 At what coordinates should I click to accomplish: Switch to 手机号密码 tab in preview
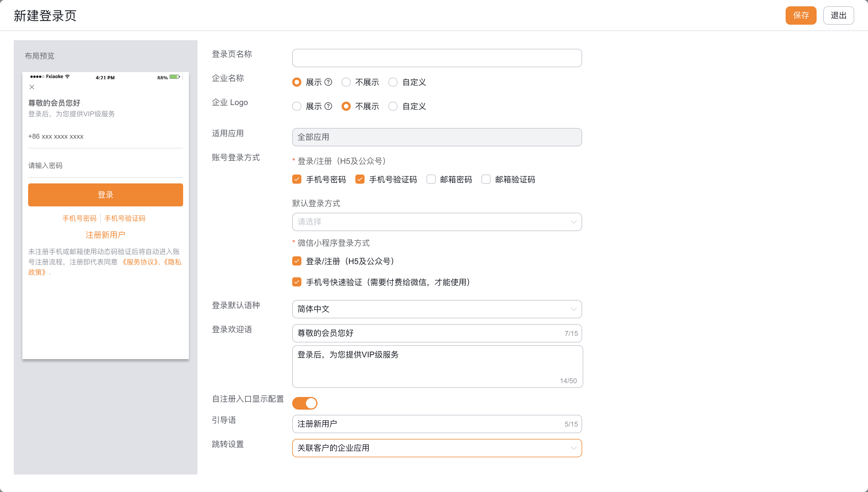pyautogui.click(x=80, y=219)
